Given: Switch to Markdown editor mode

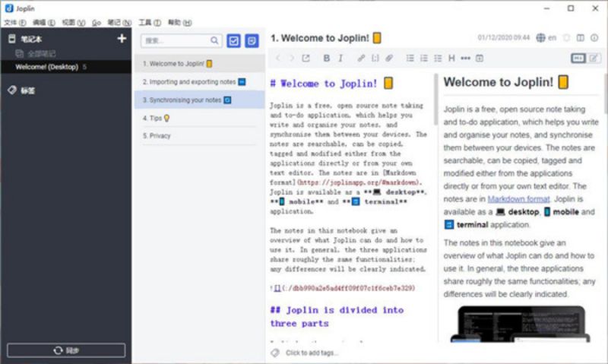Looking at the screenshot, I should coord(578,59).
